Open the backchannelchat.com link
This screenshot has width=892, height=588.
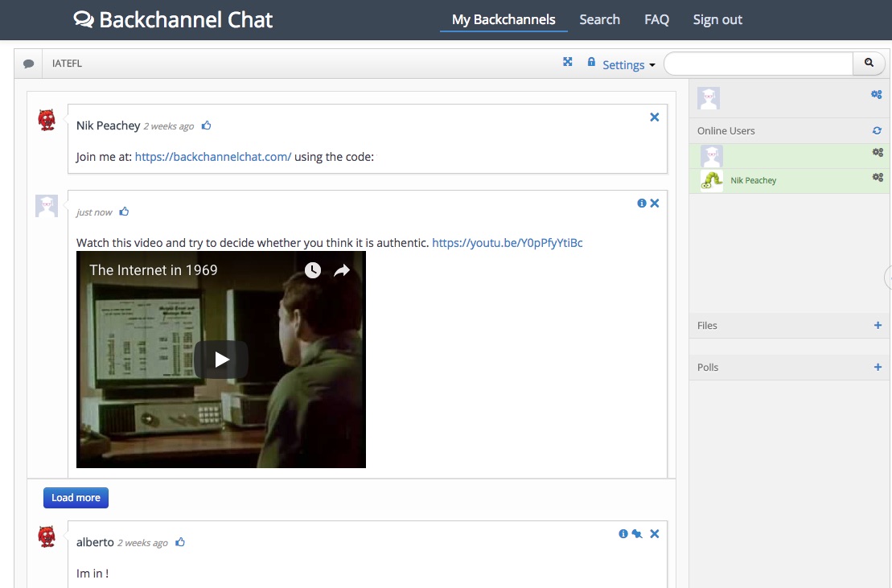click(x=213, y=157)
